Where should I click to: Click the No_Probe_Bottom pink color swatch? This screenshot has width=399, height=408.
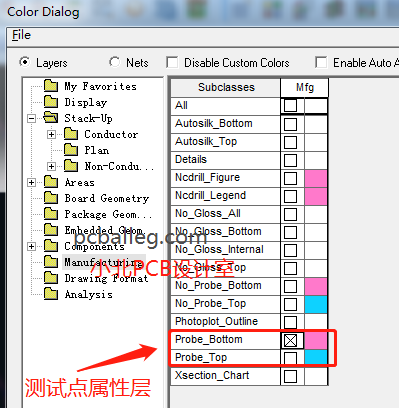click(316, 286)
